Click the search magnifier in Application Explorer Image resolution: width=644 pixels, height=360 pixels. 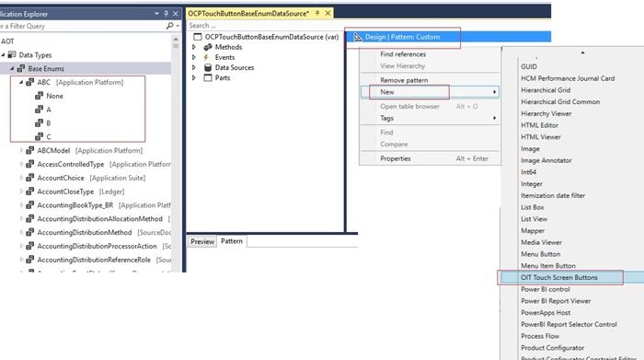click(169, 26)
